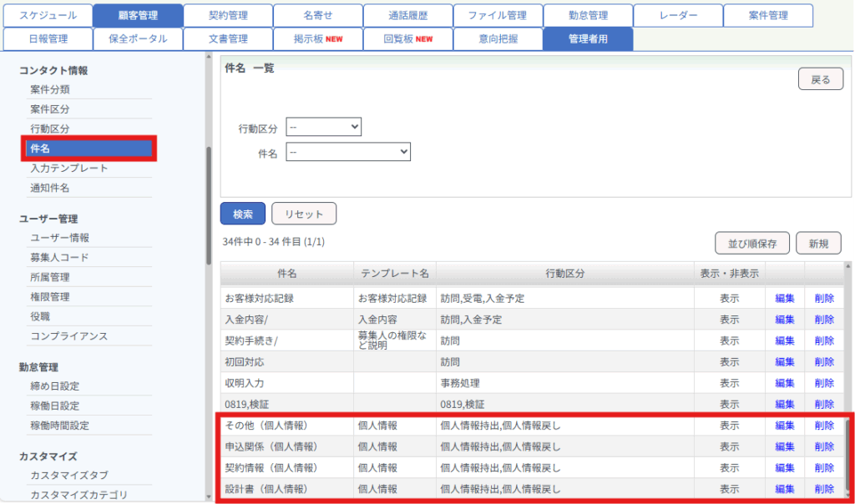Viewport: 855px width, 504px height.
Task: Open the 行動区分 dropdown filter
Action: [x=323, y=127]
